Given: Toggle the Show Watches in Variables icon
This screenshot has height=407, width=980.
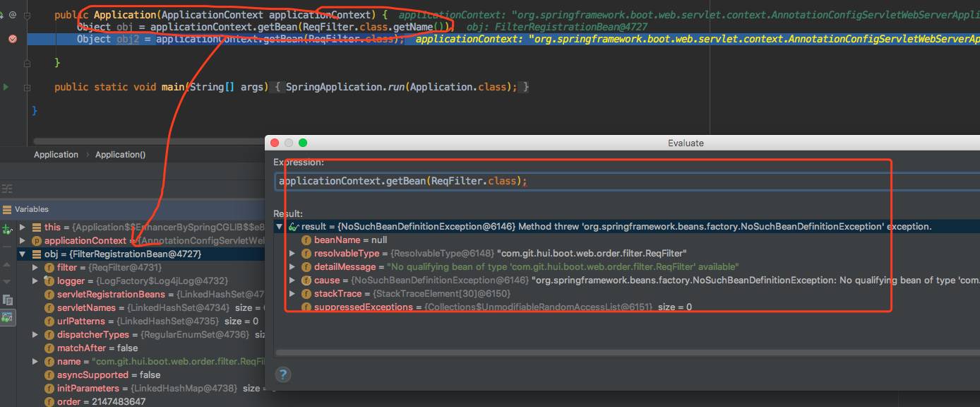Looking at the screenshot, I should click(x=8, y=318).
